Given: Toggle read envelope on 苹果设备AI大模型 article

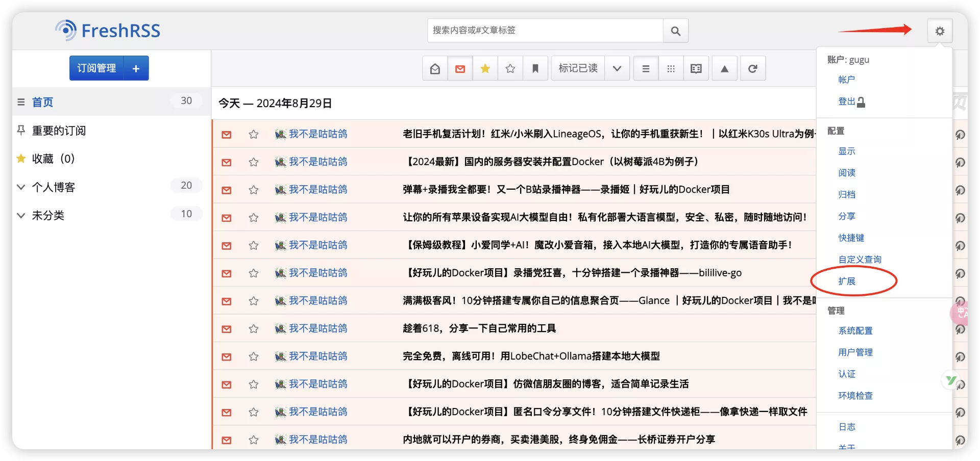Looking at the screenshot, I should [x=227, y=218].
